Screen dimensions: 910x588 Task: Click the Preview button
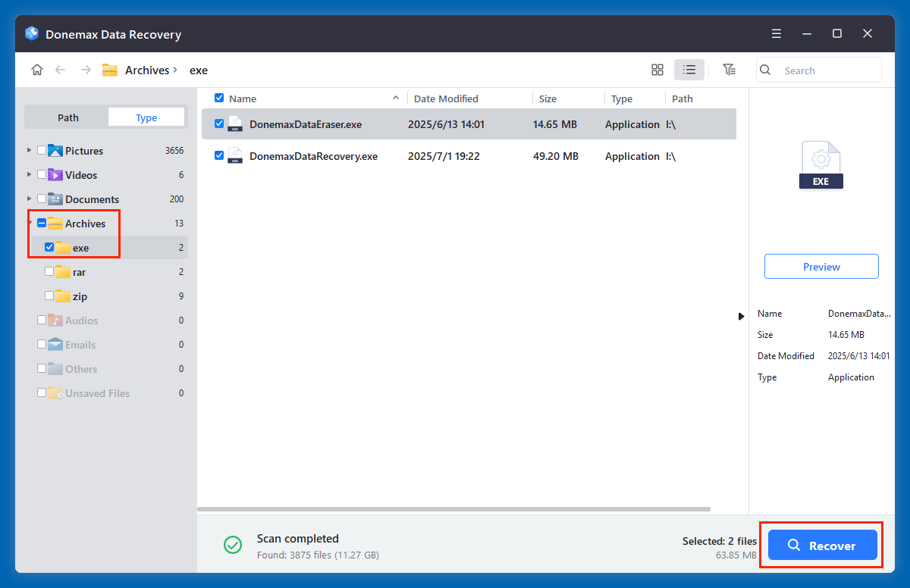pyautogui.click(x=821, y=266)
